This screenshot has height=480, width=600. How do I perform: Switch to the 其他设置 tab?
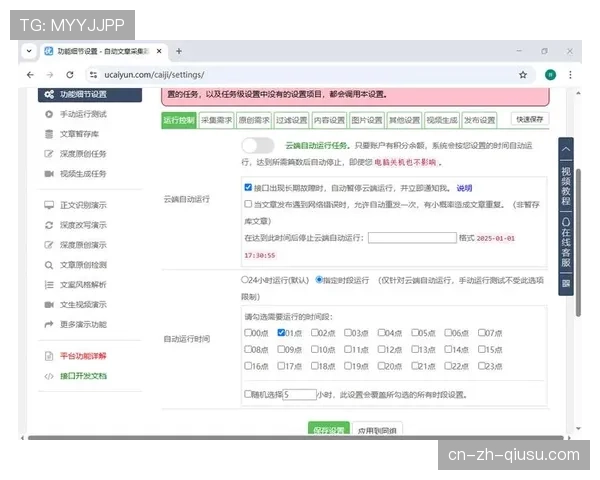coord(404,120)
